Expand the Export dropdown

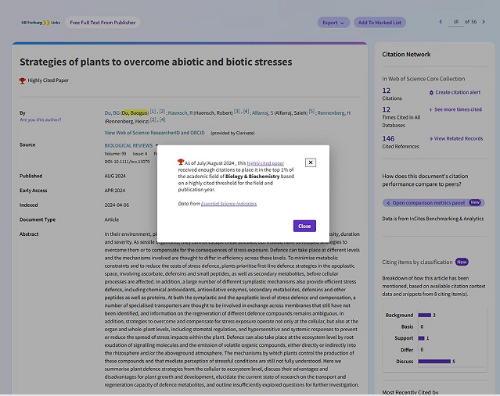[333, 22]
